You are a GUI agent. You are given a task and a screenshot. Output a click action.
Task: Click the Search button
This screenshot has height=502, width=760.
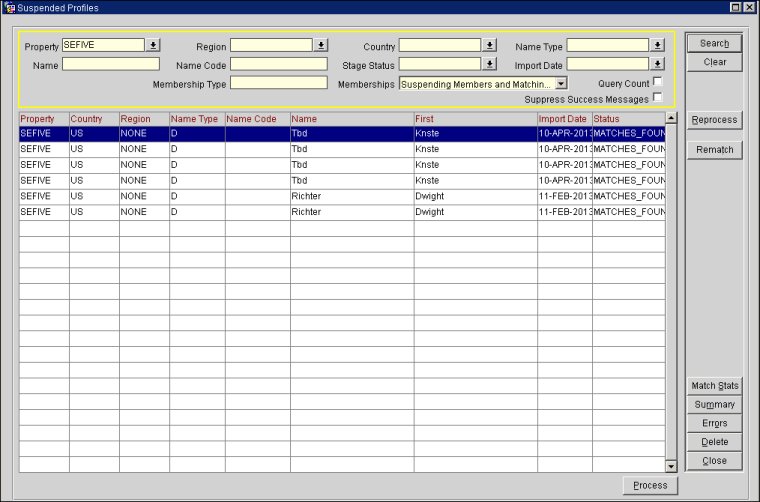[714, 43]
